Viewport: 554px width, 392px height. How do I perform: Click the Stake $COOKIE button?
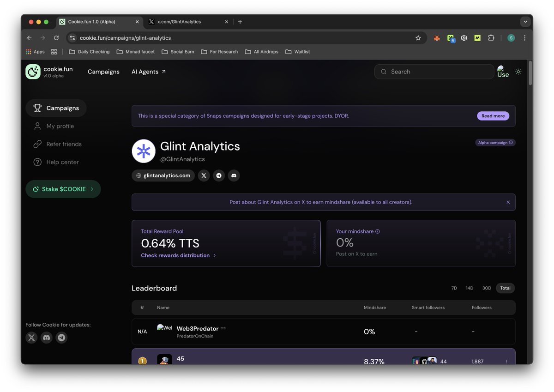tap(63, 189)
